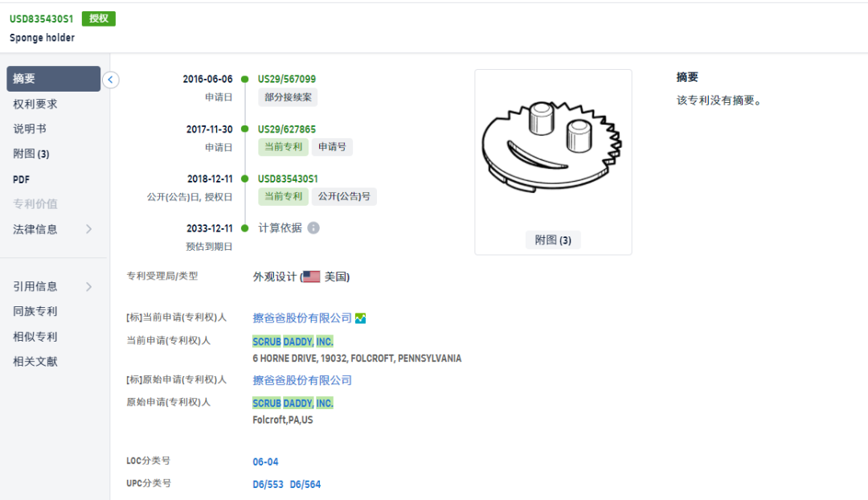Open application number US29/567099
The image size is (868, 500).
pos(287,80)
